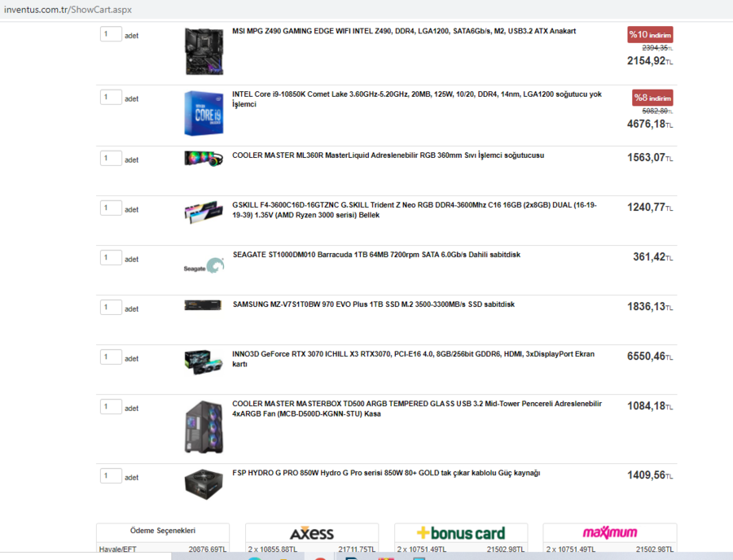
Task: Click price 4676,18 TL of Intel i9
Action: pyautogui.click(x=650, y=124)
